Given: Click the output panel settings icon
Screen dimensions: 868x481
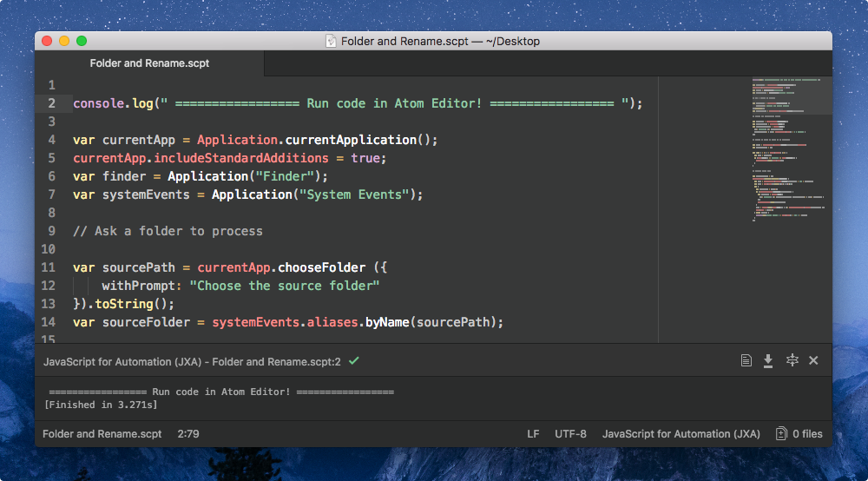Looking at the screenshot, I should [x=791, y=360].
